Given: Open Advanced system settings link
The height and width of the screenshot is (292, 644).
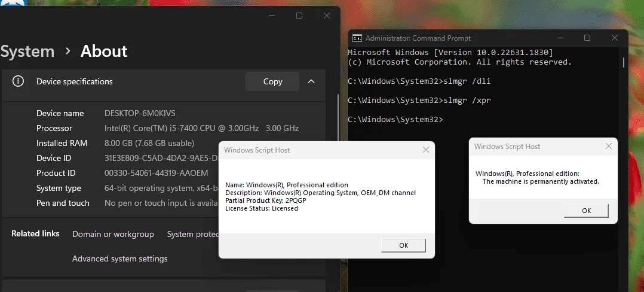Looking at the screenshot, I should coord(120,258).
